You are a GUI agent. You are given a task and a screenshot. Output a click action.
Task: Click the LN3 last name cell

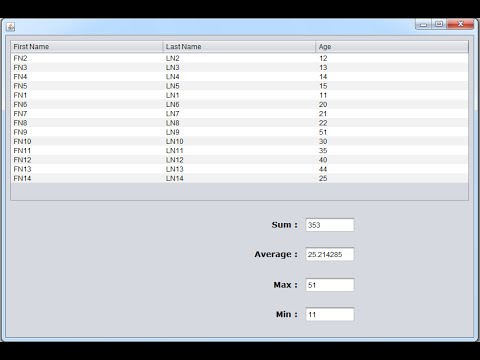(239, 68)
